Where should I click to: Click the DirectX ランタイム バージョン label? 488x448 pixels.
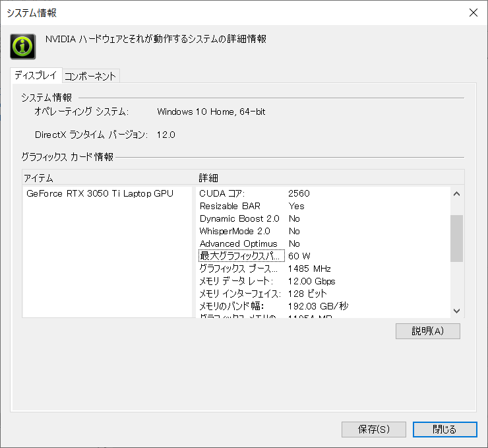pos(91,135)
